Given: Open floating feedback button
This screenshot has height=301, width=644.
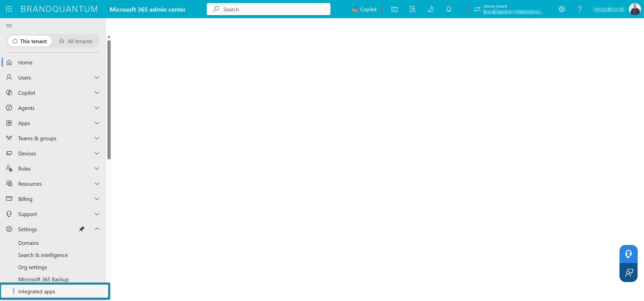Looking at the screenshot, I should click(628, 272).
